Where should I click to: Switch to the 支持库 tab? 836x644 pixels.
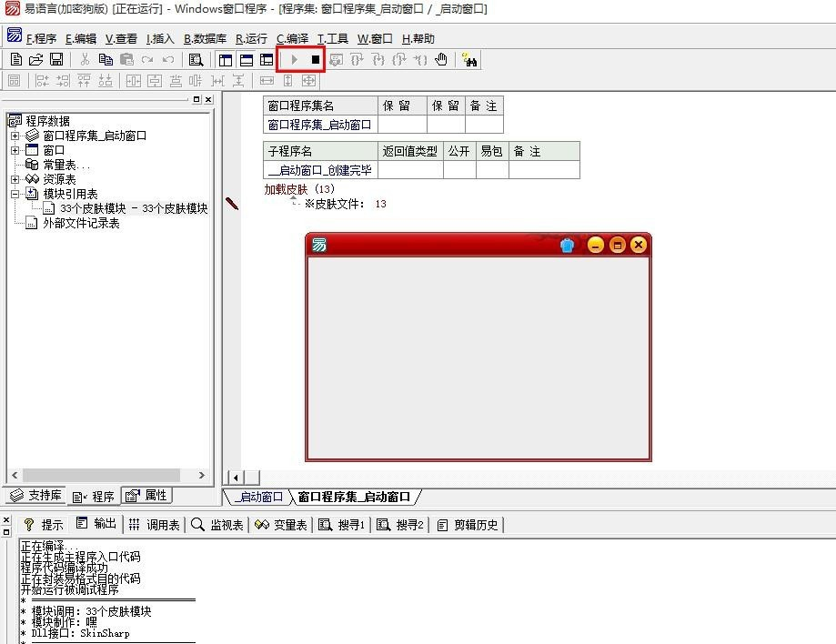tap(36, 495)
